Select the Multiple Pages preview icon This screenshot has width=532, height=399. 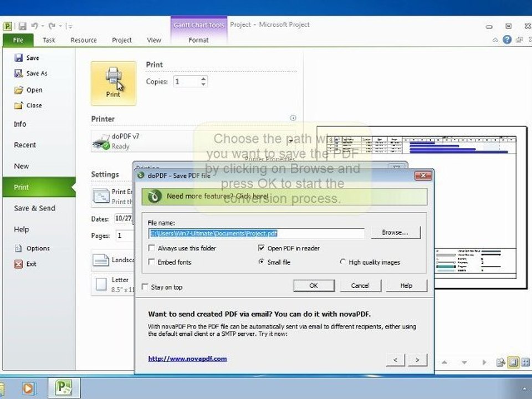[525, 362]
